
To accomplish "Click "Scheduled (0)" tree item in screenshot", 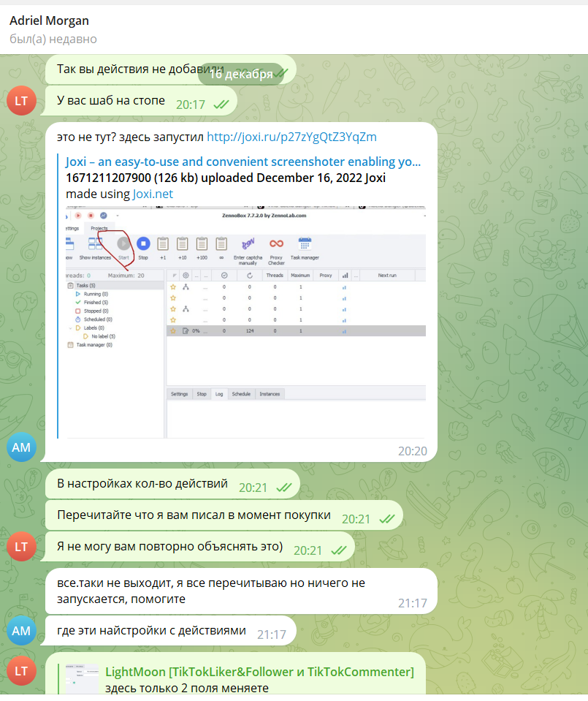I will click(x=98, y=319).
